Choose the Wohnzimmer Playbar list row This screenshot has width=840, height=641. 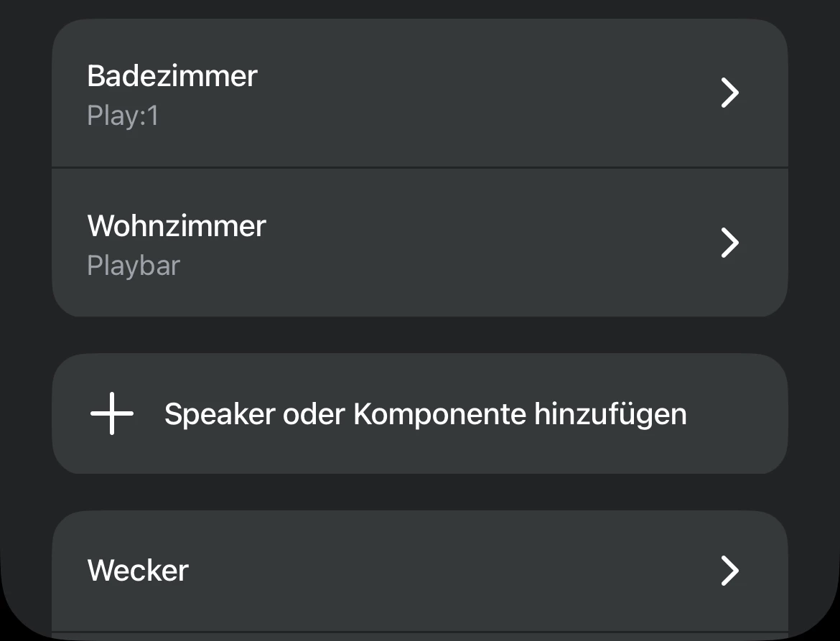coord(420,243)
